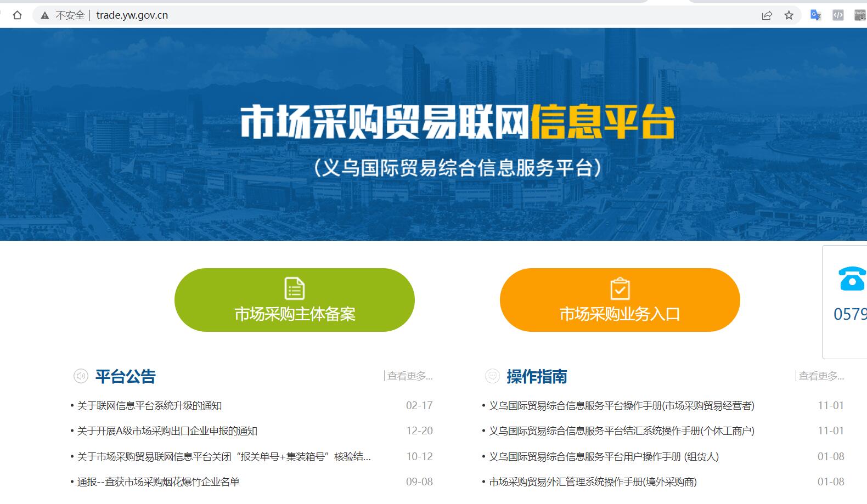Open 结汇系统操作手册(个体工商户)
867x504 pixels.
point(622,431)
